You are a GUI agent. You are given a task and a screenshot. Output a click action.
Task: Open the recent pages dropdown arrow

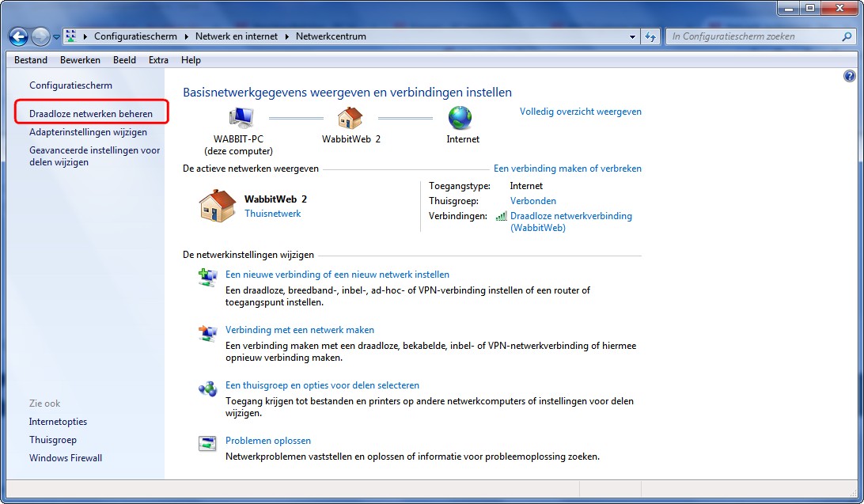(x=56, y=37)
